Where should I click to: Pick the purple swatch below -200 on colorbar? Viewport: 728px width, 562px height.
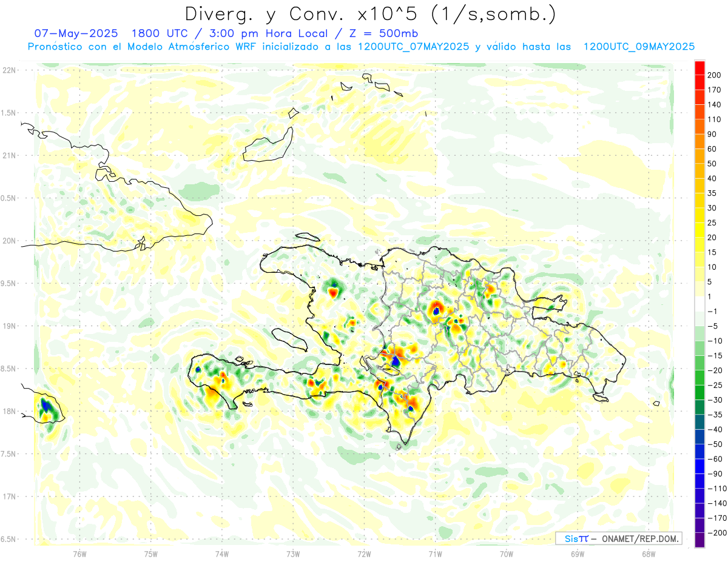(x=699, y=540)
